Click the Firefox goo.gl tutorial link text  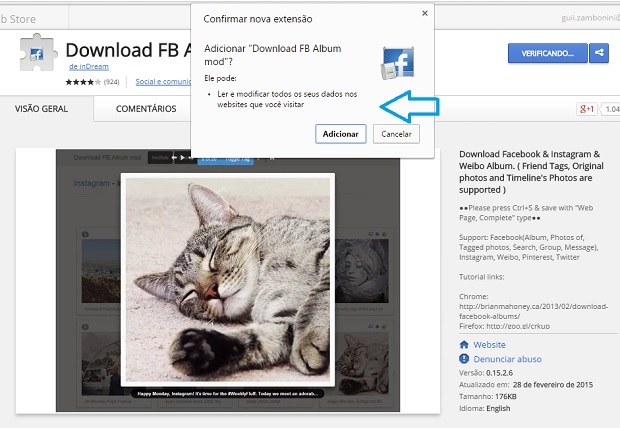(x=505, y=326)
